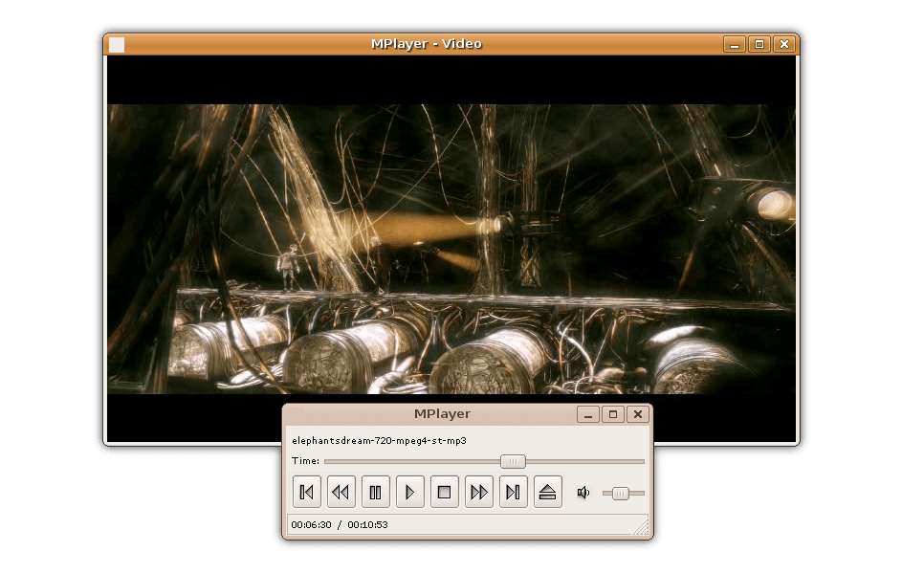Maximize the MPlayer - Video window
Image resolution: width=924 pixels, height=574 pixels.
[759, 44]
